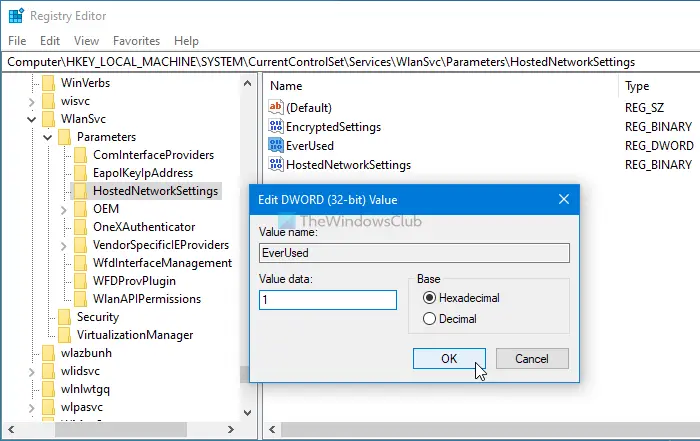Collapse the WlanSvc tree node

31,119
